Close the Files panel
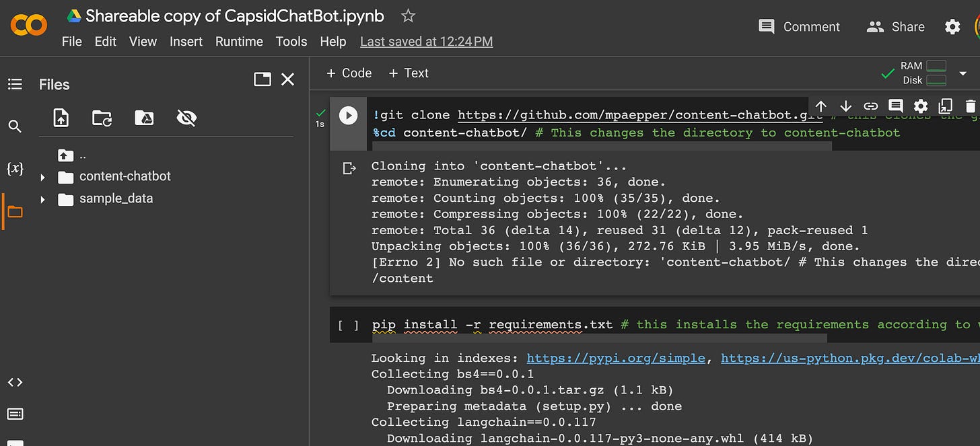This screenshot has width=980, height=446. coord(288,79)
